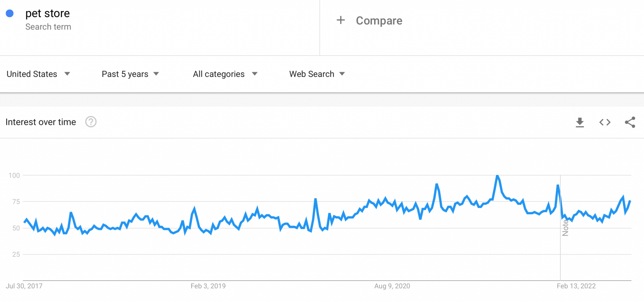The image size is (644, 302).
Task: Click the Feb 13, 2022 axis label
Action: tap(576, 286)
